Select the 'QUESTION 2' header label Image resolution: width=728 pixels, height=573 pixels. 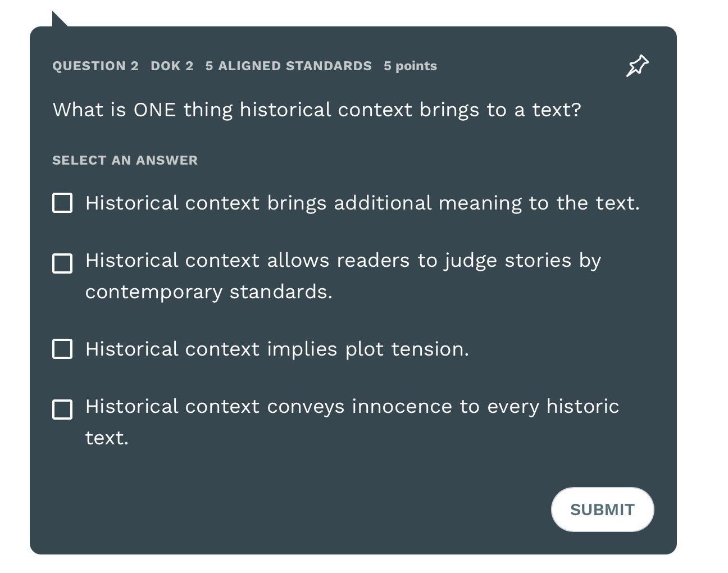click(x=95, y=66)
